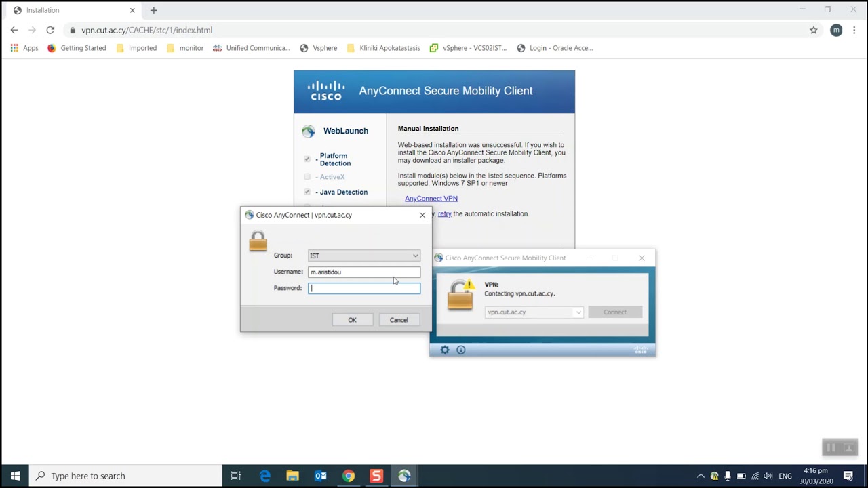
Task: Click the Username field with m.aristidou
Action: coord(364,272)
